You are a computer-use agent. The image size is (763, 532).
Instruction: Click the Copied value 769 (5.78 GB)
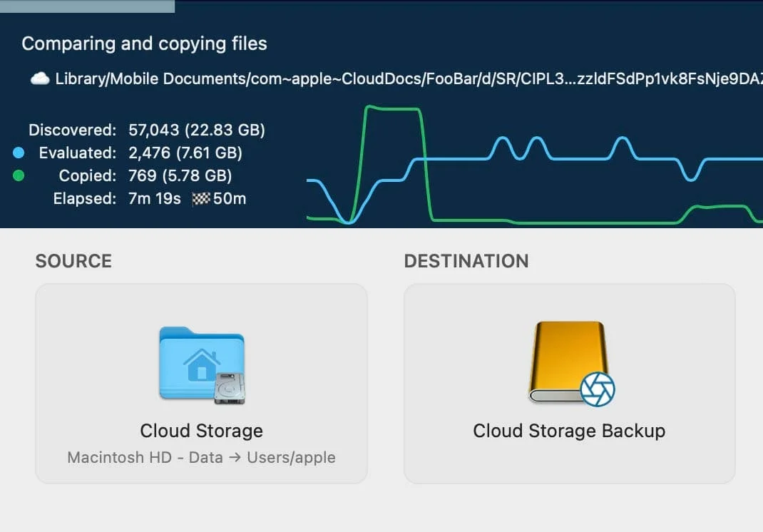pos(180,175)
